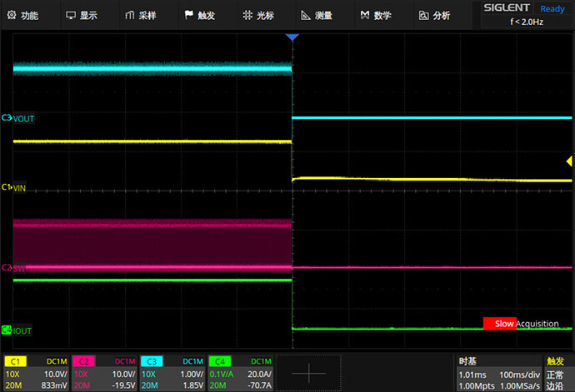Click C4 -70.7A offset value
575x392 pixels.
click(x=260, y=385)
